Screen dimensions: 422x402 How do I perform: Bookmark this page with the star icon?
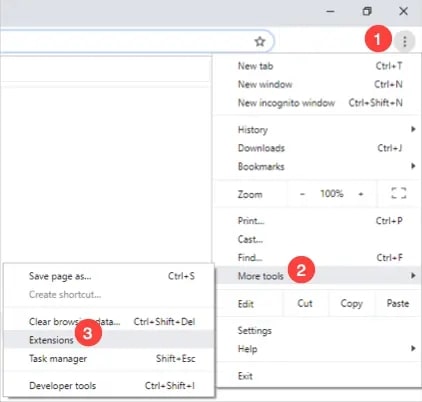(260, 42)
